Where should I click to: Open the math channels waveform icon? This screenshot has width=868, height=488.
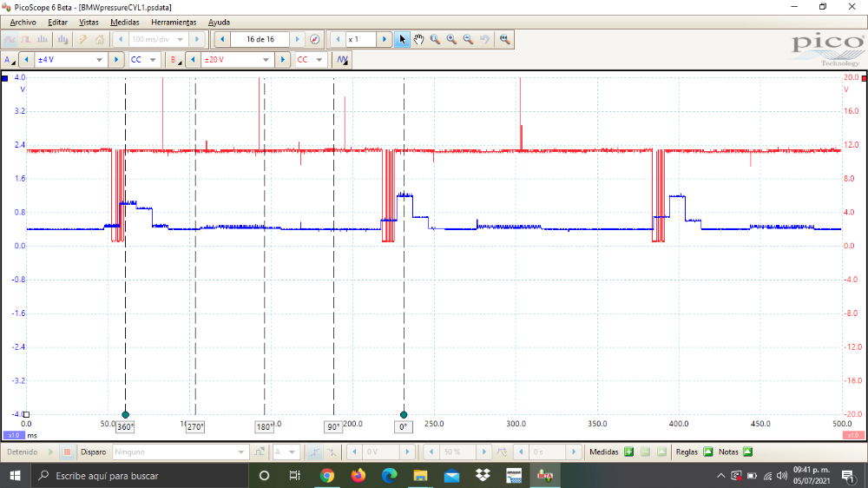pos(342,60)
